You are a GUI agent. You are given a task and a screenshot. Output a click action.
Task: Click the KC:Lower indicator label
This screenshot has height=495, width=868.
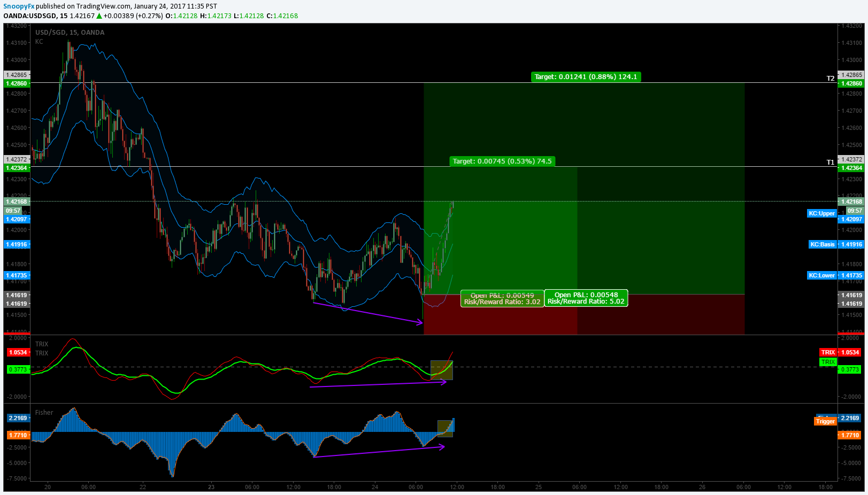(x=821, y=275)
